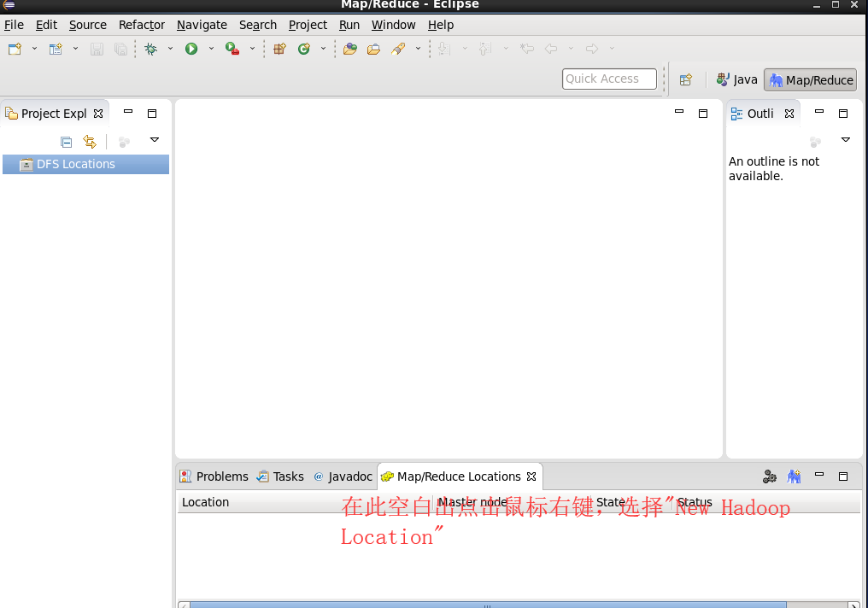Click Collapse All in Project Explorer
This screenshot has width=868, height=608.
(67, 143)
